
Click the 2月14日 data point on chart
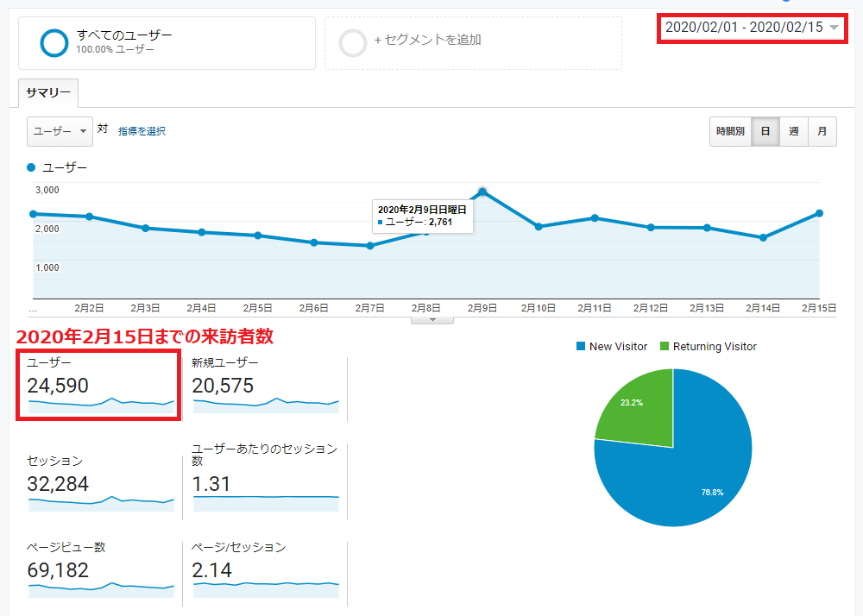[x=764, y=237]
